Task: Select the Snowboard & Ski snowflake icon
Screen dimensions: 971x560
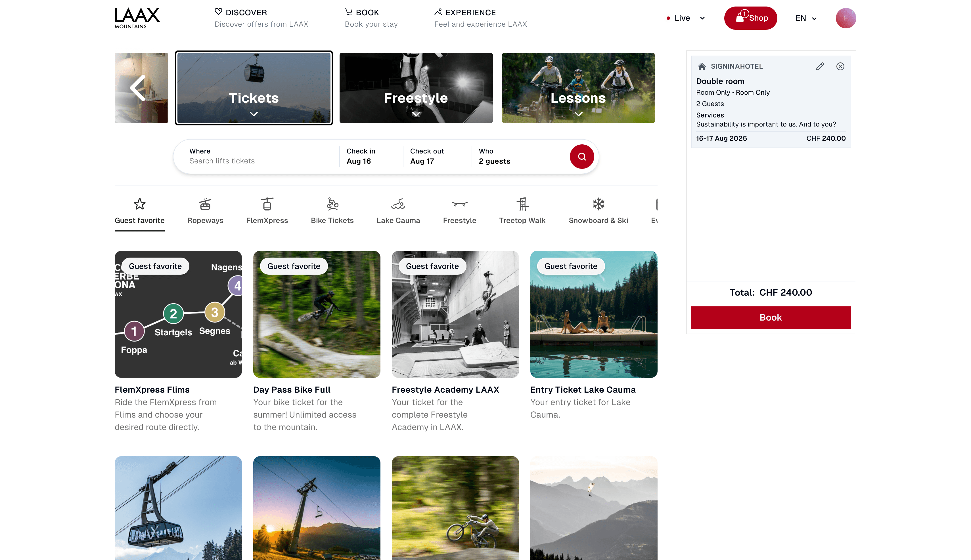Action: coord(598,204)
